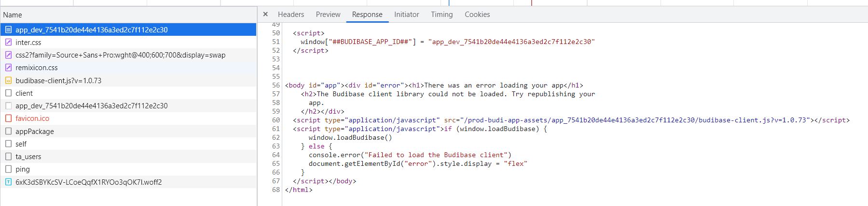Select the unselected app_dev request row

coord(128,105)
